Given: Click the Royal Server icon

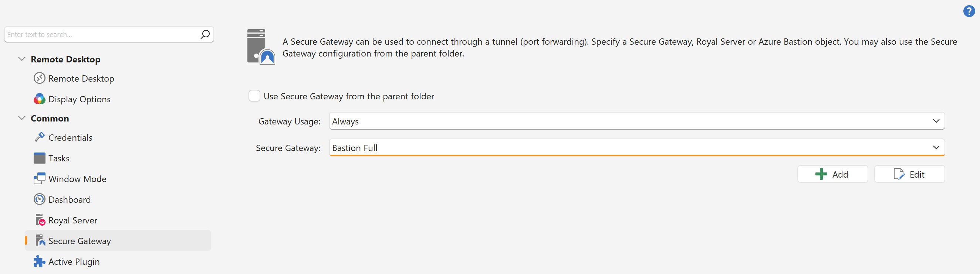Looking at the screenshot, I should pyautogui.click(x=40, y=220).
